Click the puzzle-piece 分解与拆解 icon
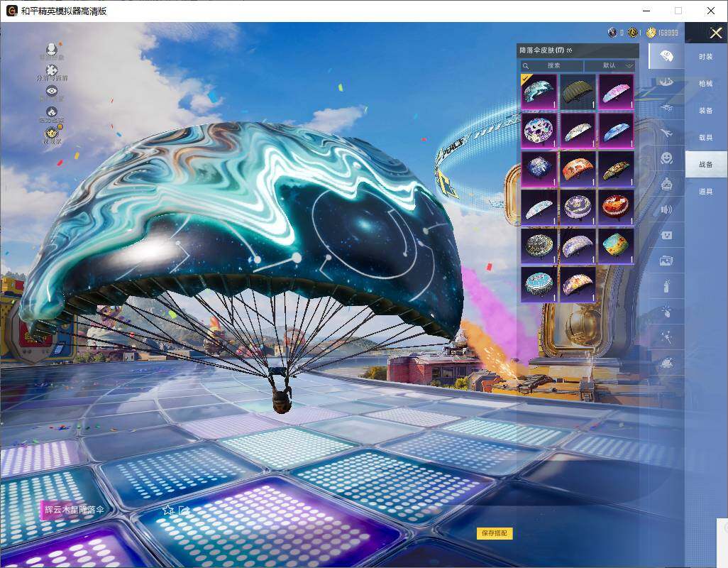This screenshot has height=568, width=728. click(52, 72)
